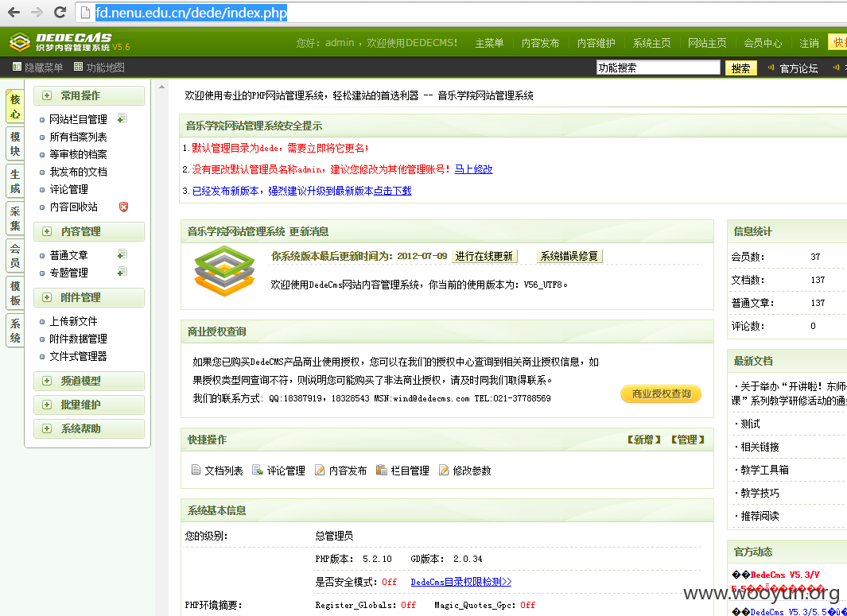Click the add icon beside 专题管理

pyautogui.click(x=122, y=272)
